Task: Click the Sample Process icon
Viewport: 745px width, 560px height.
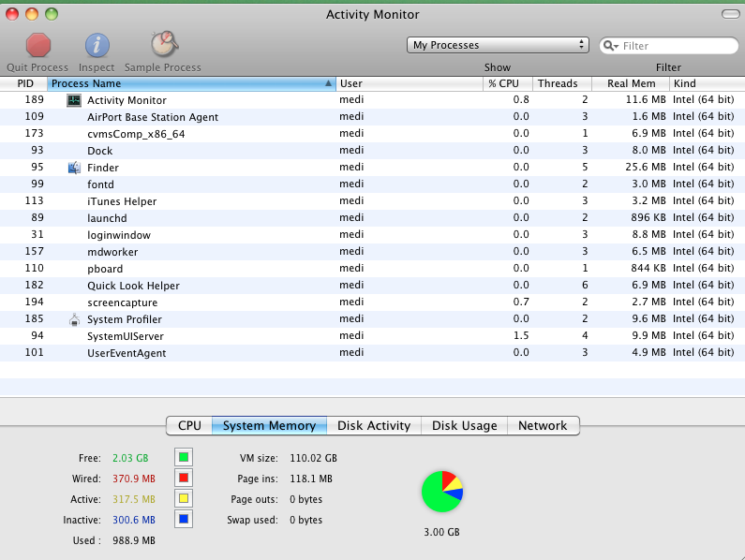Action: [x=163, y=44]
